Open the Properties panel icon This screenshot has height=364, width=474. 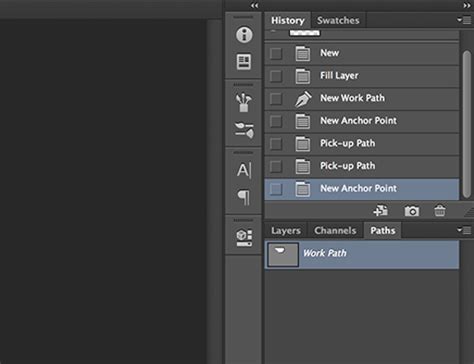244,62
